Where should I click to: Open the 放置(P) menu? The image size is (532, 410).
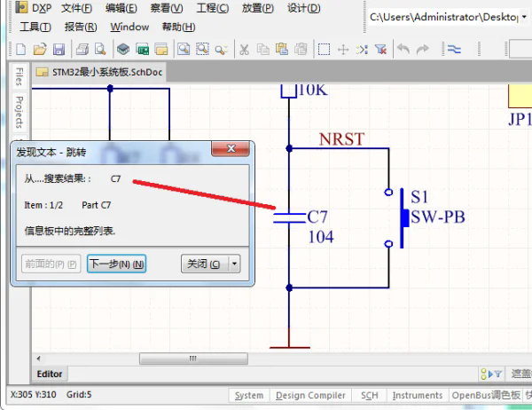(x=257, y=8)
